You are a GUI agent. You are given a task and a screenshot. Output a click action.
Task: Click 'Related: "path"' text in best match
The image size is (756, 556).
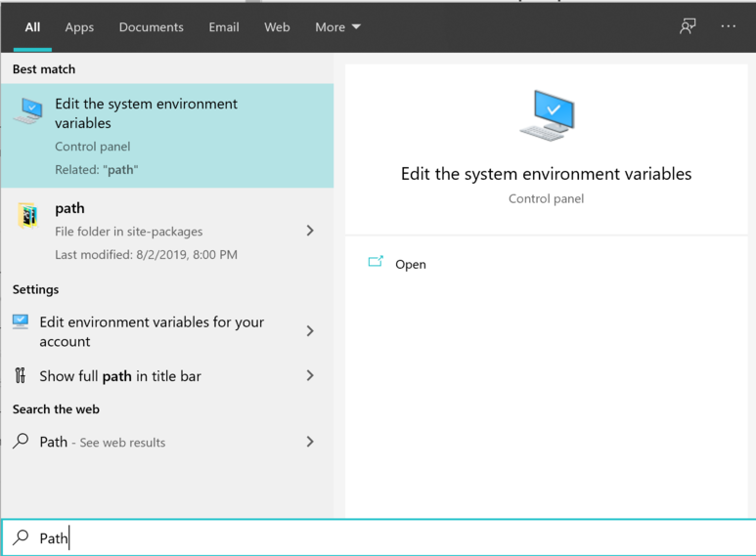pos(97,170)
